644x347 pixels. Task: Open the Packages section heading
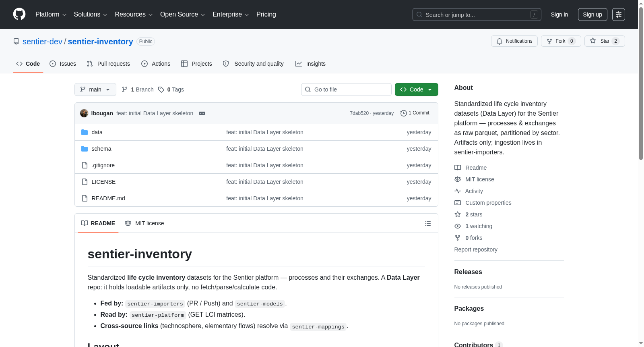click(469, 309)
